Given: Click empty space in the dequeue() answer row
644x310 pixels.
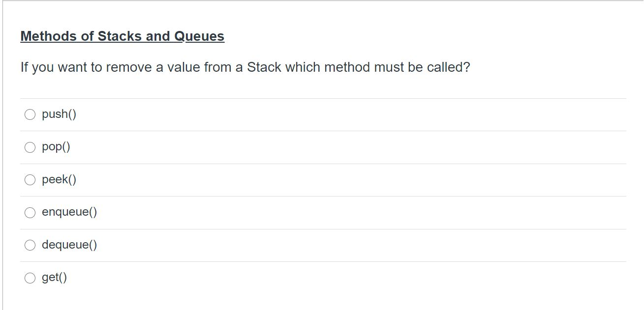Looking at the screenshot, I should click(344, 245).
